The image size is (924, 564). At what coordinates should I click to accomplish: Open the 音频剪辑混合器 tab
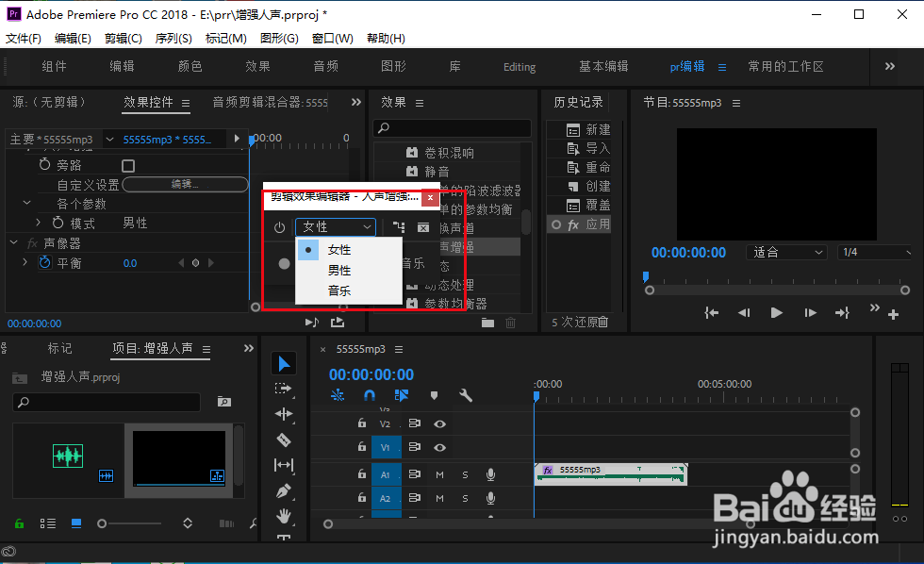coord(270,102)
